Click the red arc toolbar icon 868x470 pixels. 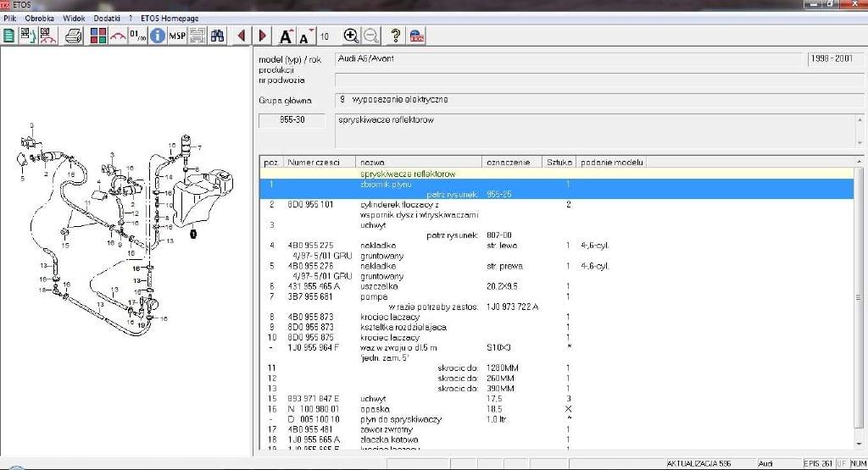click(x=118, y=36)
